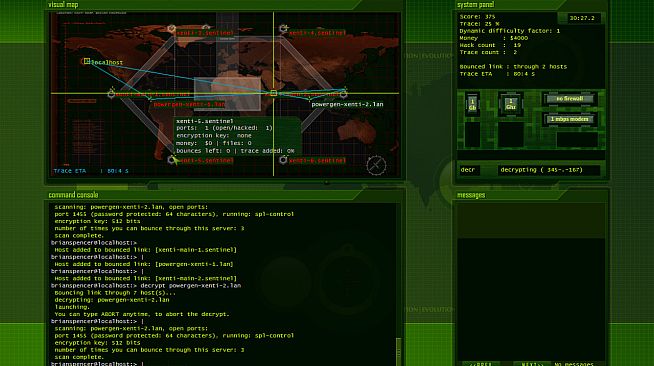The height and width of the screenshot is (366, 654).
Task: Click the decrypt powergen-xenti-2.lan command line
Action: [x=146, y=286]
